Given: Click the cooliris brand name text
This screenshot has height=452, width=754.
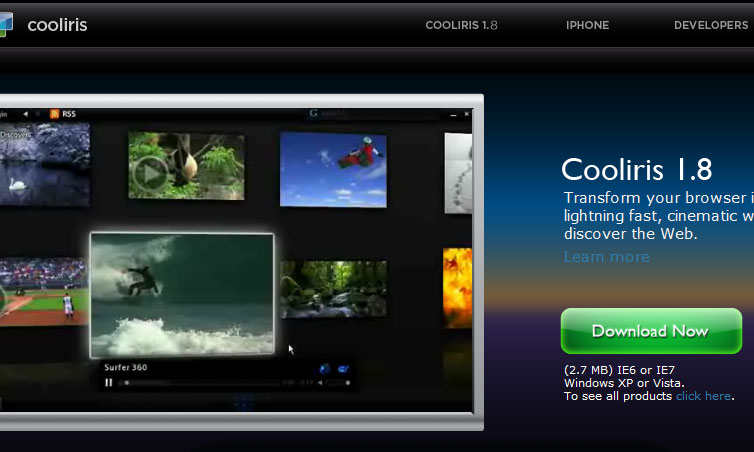Looking at the screenshot, I should [57, 25].
